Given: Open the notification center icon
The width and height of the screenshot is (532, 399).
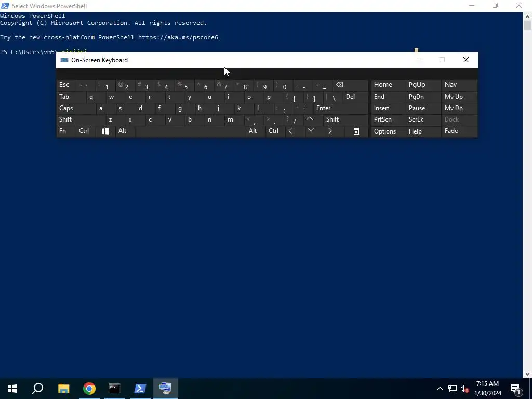Looking at the screenshot, I should 515,389.
